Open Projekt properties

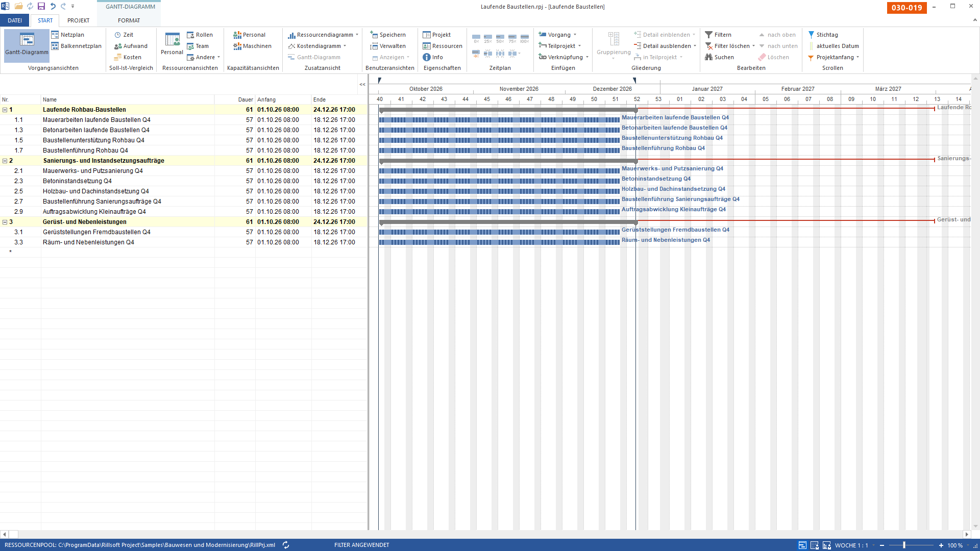point(436,35)
